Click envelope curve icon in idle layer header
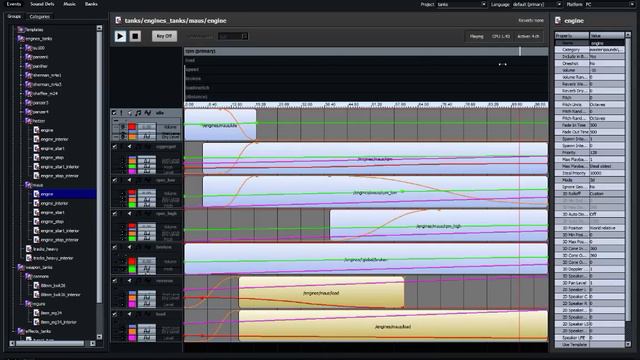 click(147, 113)
